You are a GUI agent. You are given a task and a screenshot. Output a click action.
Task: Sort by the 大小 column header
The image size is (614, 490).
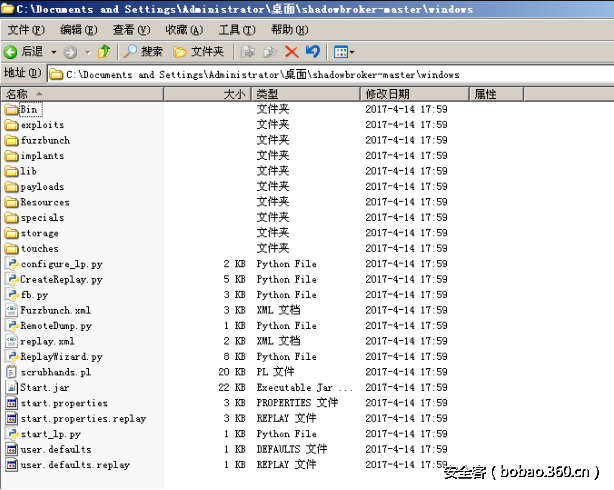click(x=208, y=94)
